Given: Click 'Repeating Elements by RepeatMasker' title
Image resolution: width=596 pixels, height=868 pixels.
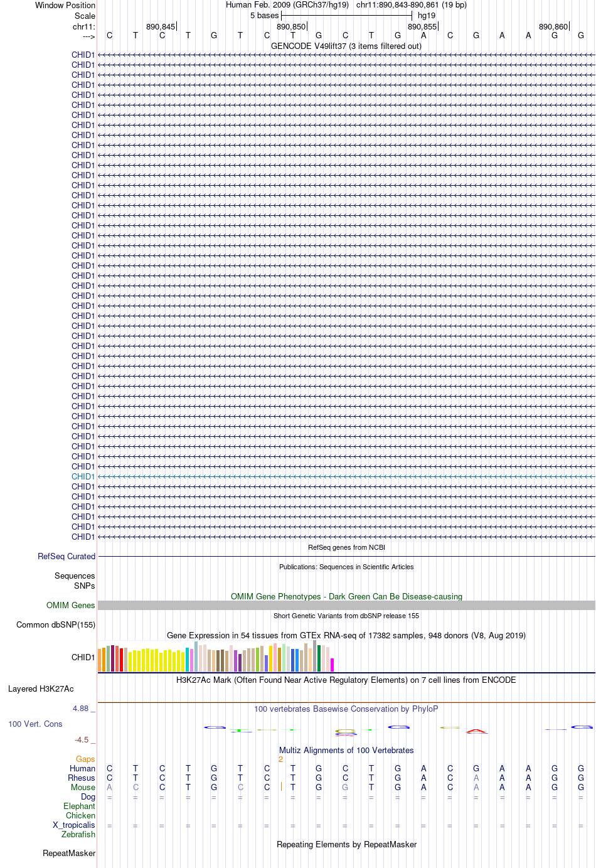Looking at the screenshot, I should coord(346,844).
